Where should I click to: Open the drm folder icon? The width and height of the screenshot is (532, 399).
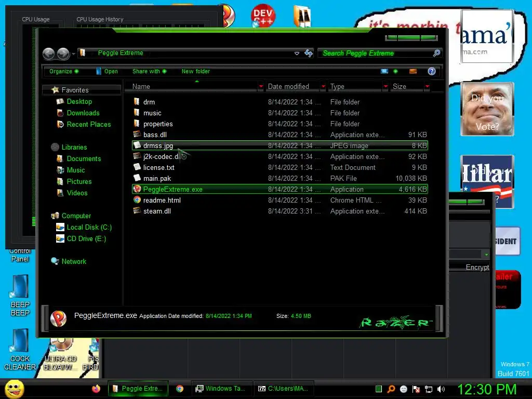tap(137, 101)
